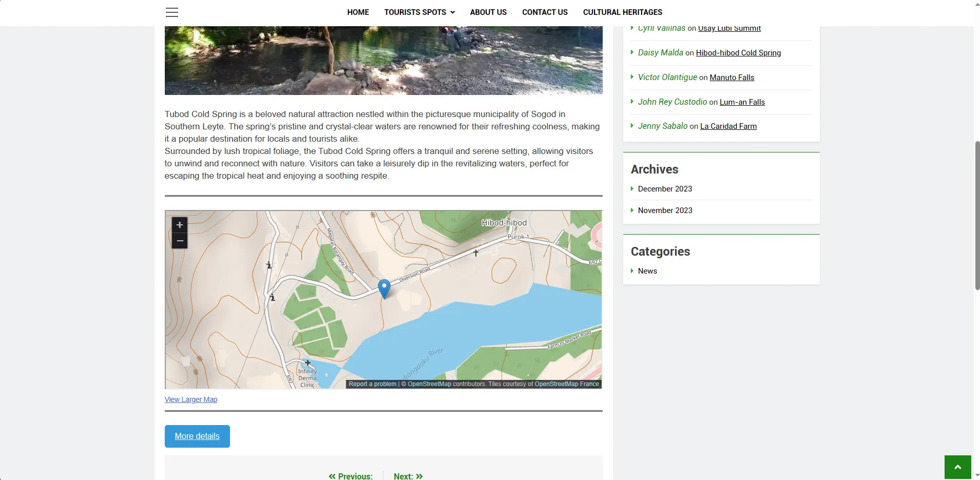
Task: Open the December 2023 archive
Action: (665, 189)
